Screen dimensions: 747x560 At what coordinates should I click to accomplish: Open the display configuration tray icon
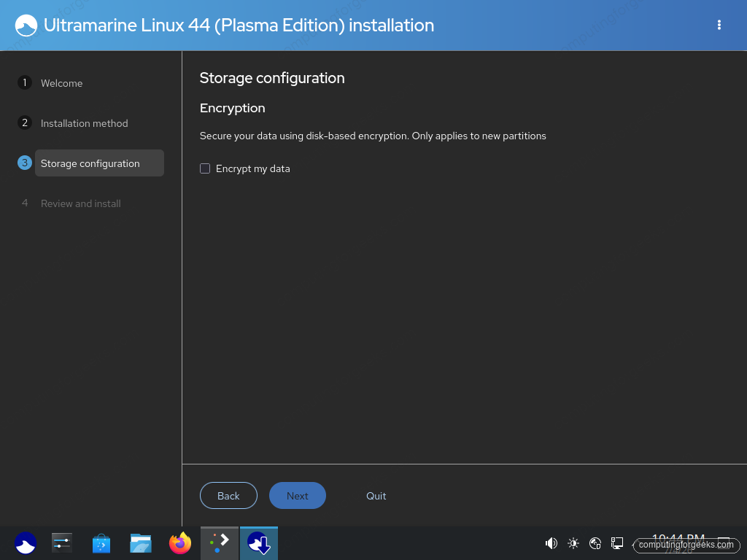(x=617, y=543)
